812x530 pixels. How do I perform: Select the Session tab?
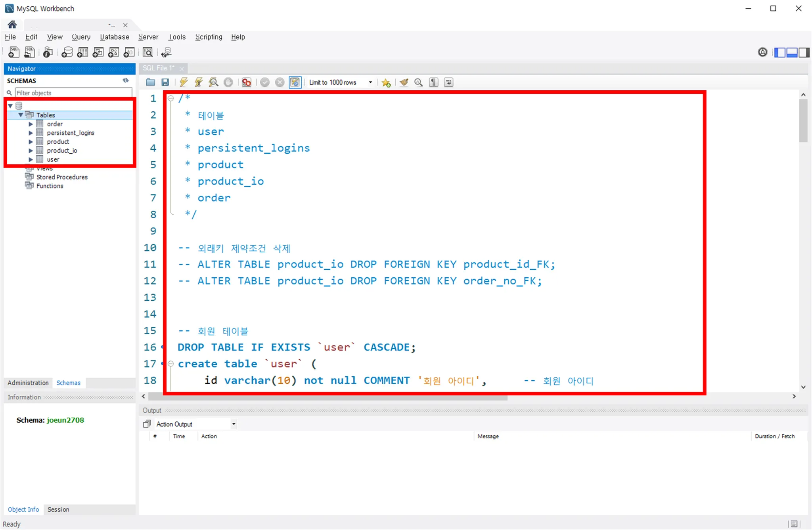pos(58,509)
